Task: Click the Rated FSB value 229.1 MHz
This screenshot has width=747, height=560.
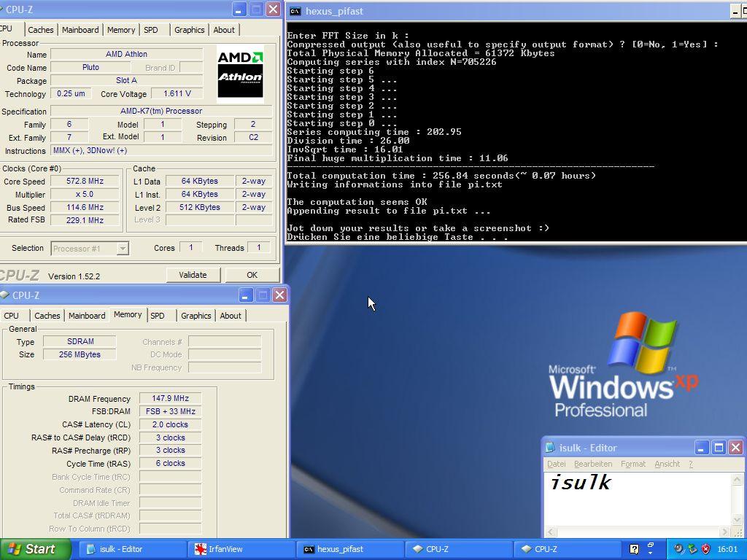Action: (85, 220)
